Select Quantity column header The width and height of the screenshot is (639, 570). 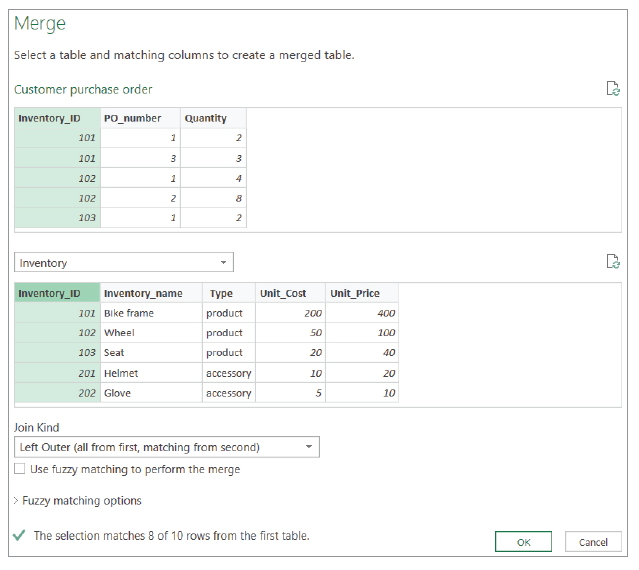212,118
